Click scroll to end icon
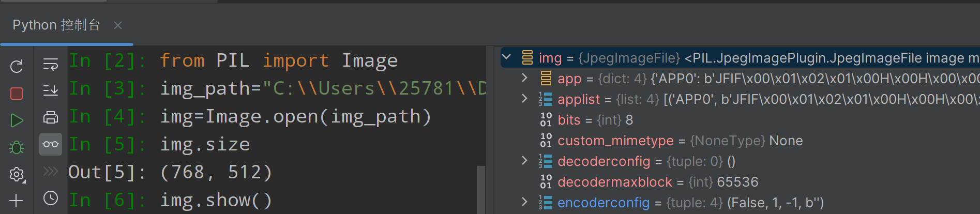Image resolution: width=980 pixels, height=214 pixels. pyautogui.click(x=51, y=90)
